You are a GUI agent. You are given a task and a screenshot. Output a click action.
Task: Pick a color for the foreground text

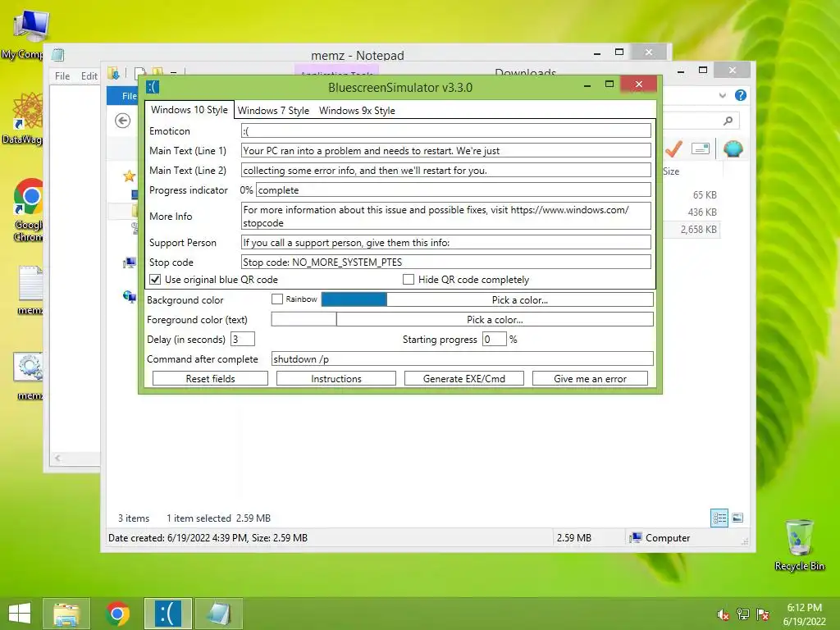495,319
